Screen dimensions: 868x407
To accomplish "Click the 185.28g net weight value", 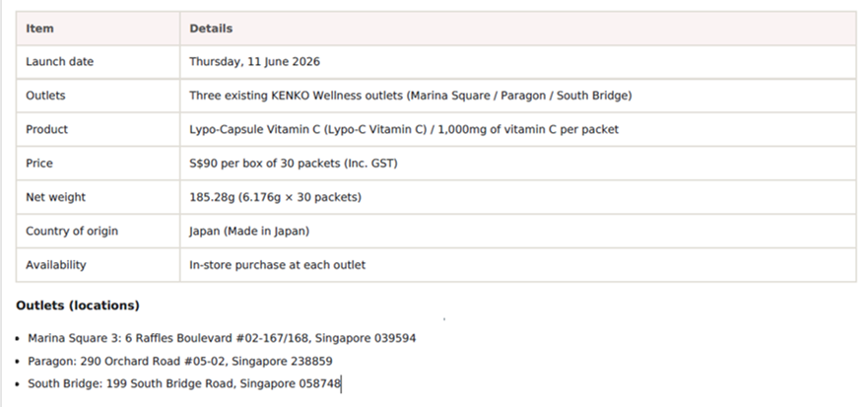I will [x=275, y=197].
